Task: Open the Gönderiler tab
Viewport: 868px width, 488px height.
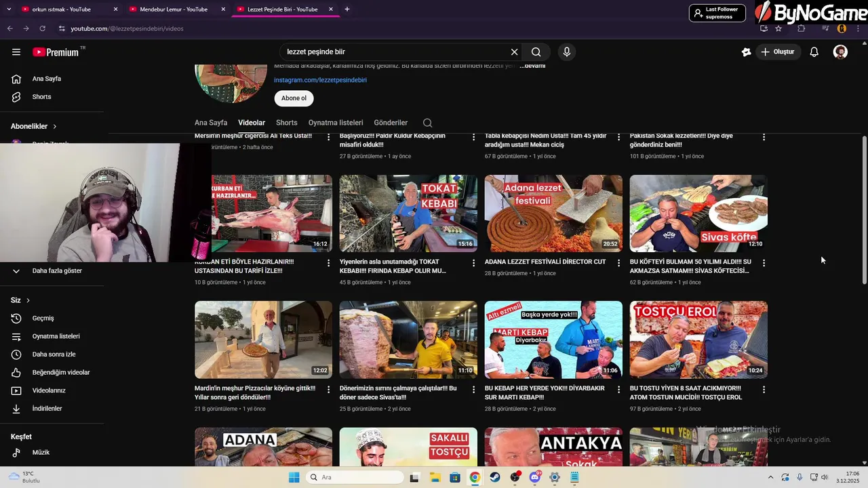Action: pyautogui.click(x=391, y=123)
